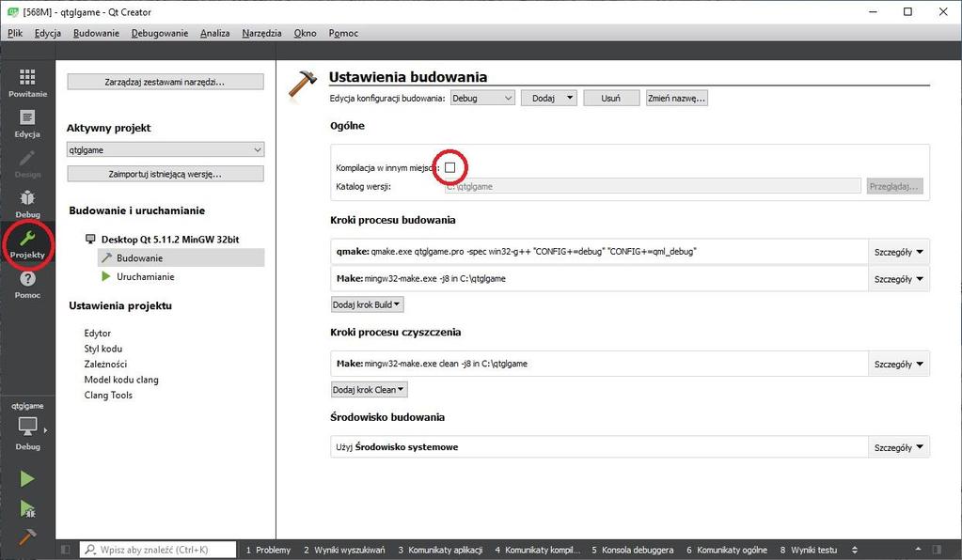Open Model kodu clang settings
This screenshot has width=962, height=560.
(x=121, y=380)
